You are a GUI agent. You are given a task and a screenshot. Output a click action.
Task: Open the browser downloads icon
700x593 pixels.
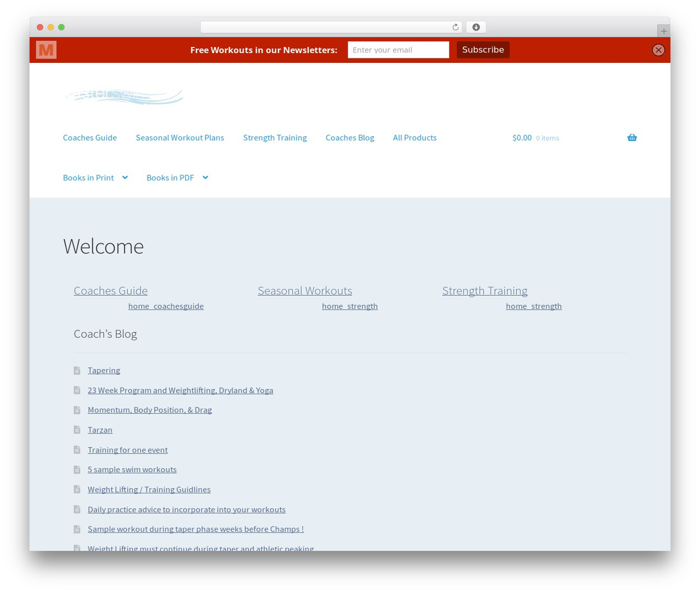pos(476,27)
